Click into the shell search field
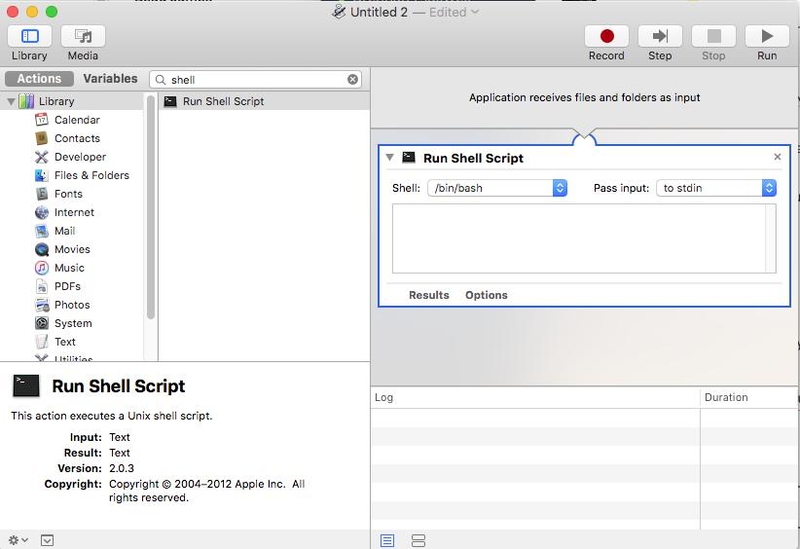Viewport: 800px width, 549px height. 256,80
